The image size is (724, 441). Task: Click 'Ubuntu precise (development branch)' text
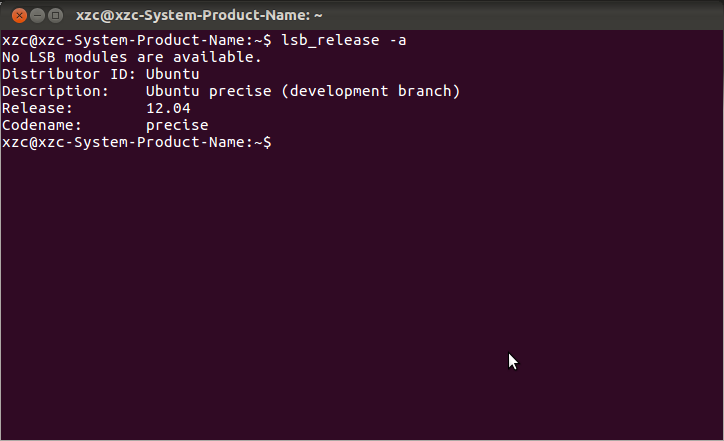(303, 91)
